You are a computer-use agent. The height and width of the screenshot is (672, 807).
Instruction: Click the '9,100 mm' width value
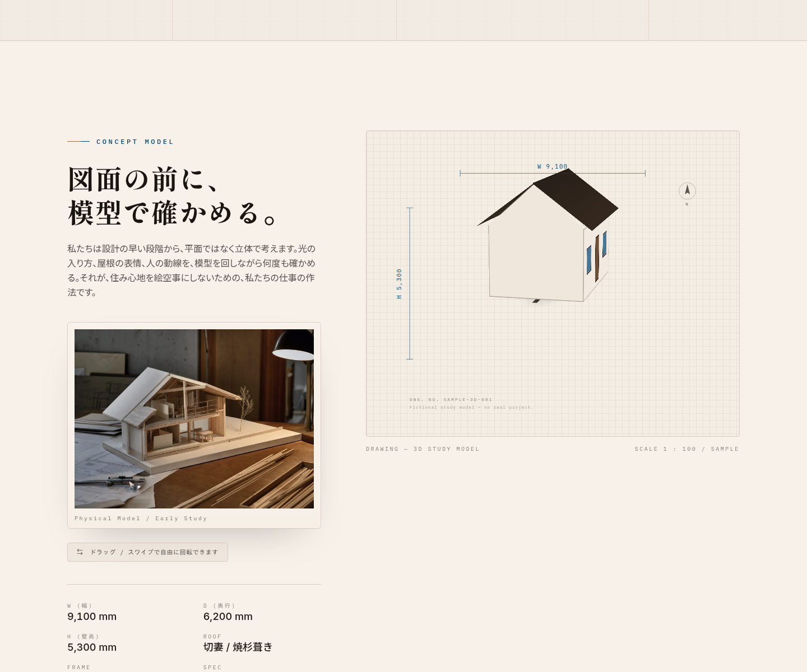click(x=92, y=617)
